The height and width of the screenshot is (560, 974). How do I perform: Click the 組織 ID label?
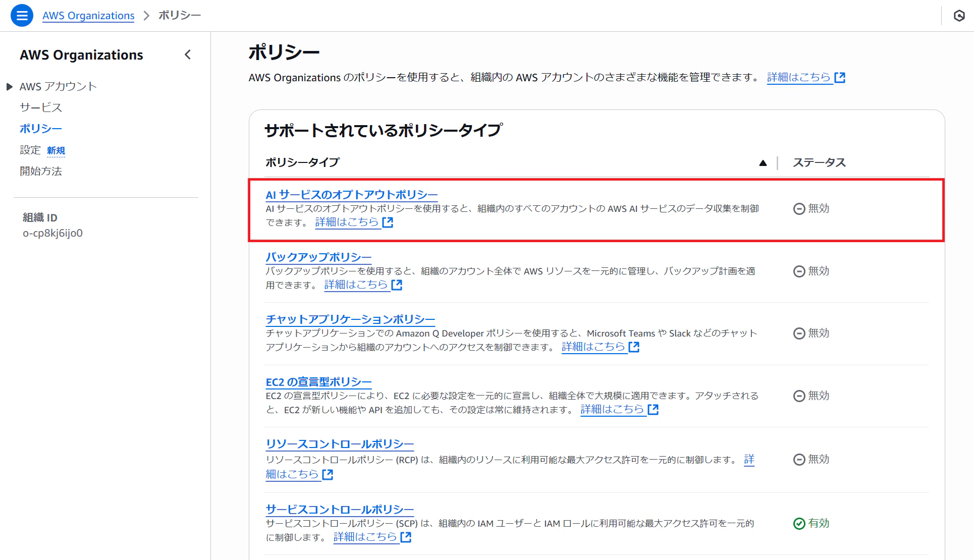click(40, 217)
